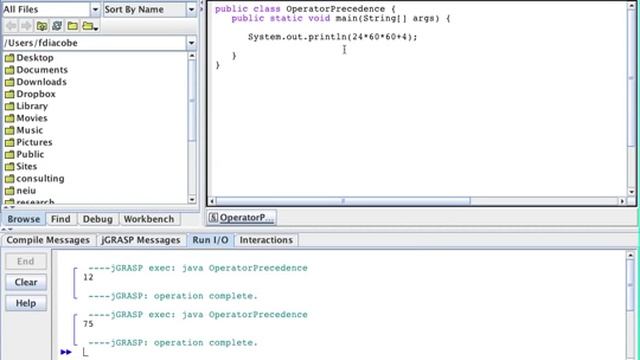Click output value 12 in Run I/O
640x360 pixels.
(88, 277)
